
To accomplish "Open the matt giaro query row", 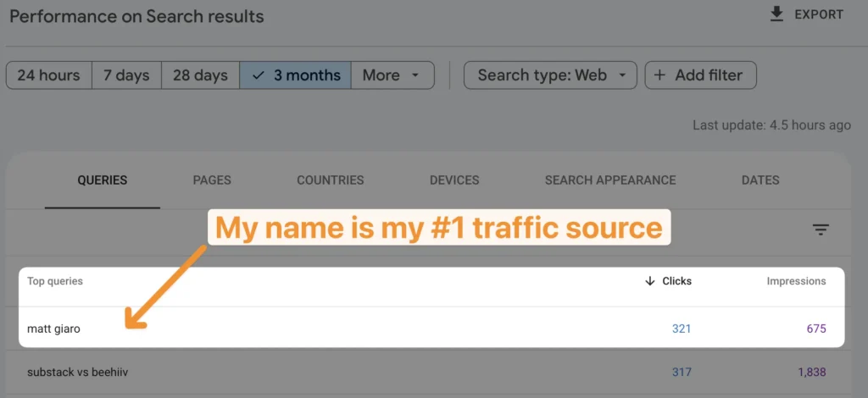I will pyautogui.click(x=431, y=329).
